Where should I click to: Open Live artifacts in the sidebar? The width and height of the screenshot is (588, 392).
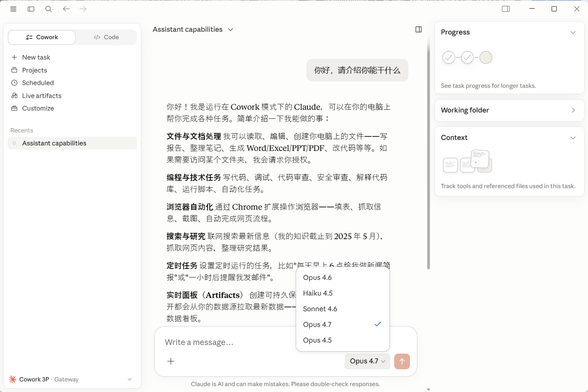click(72, 96)
